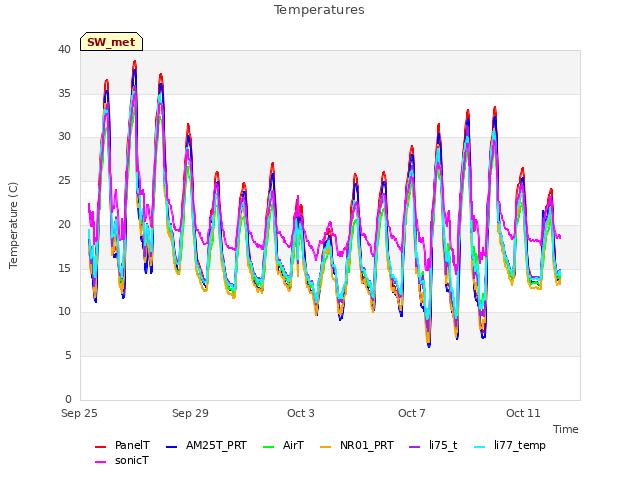Click the red PanelT color swatch
Image resolution: width=640 pixels, height=480 pixels.
[x=100, y=447]
